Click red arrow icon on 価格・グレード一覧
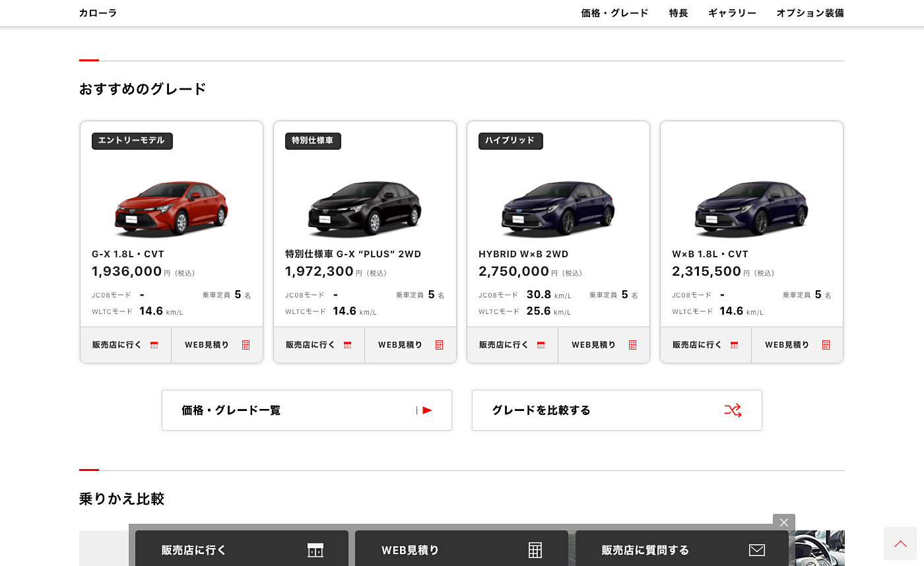 click(x=424, y=410)
